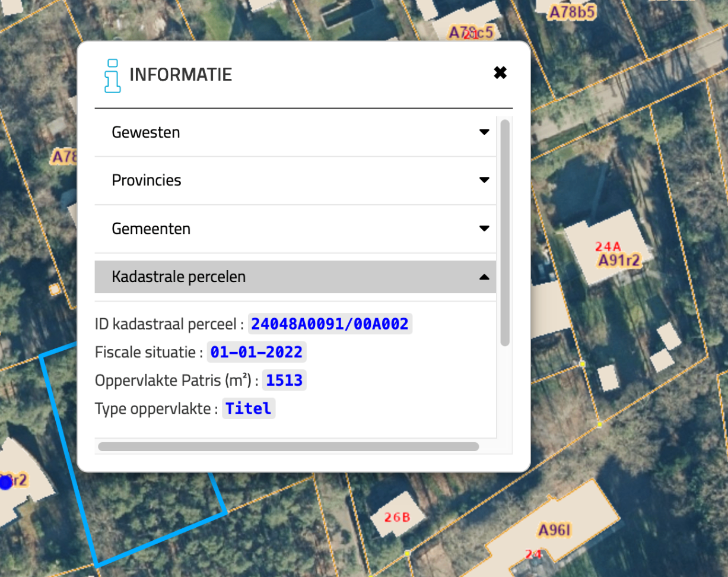The width and height of the screenshot is (728, 577).
Task: Click the building numbered 26B
Action: (397, 517)
